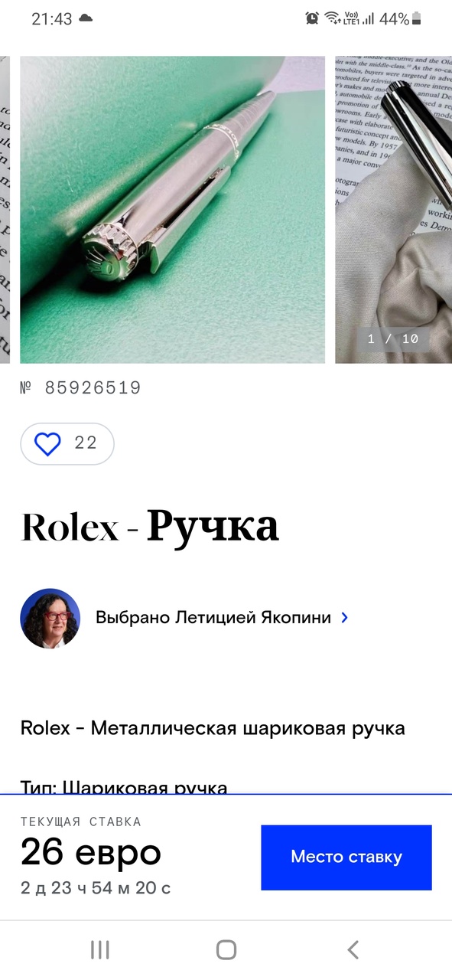Image resolution: width=452 pixels, height=980 pixels.
Task: Tap Android home button icon
Action: click(x=226, y=950)
